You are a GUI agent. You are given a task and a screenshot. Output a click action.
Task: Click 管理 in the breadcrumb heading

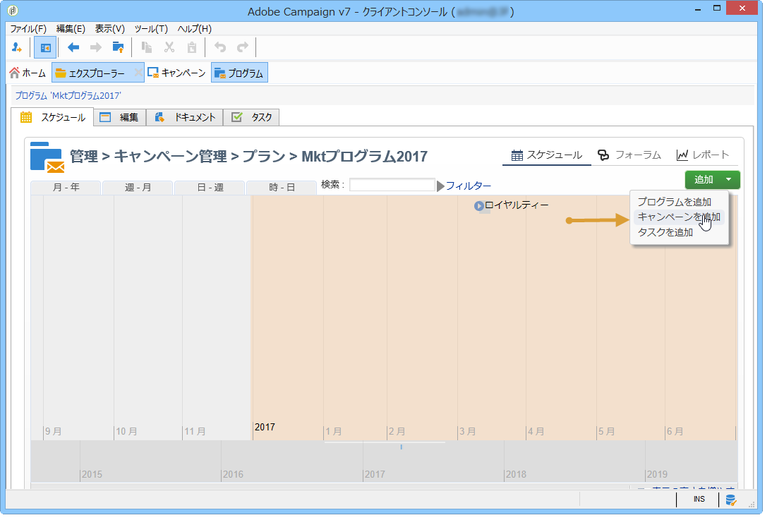[83, 157]
